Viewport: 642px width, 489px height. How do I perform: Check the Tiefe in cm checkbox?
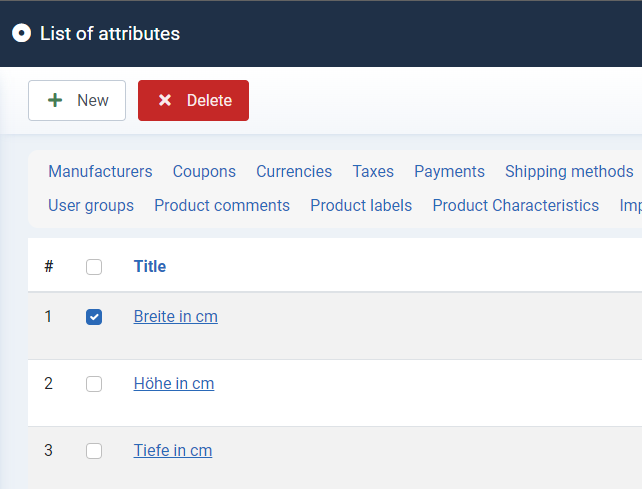pyautogui.click(x=94, y=451)
